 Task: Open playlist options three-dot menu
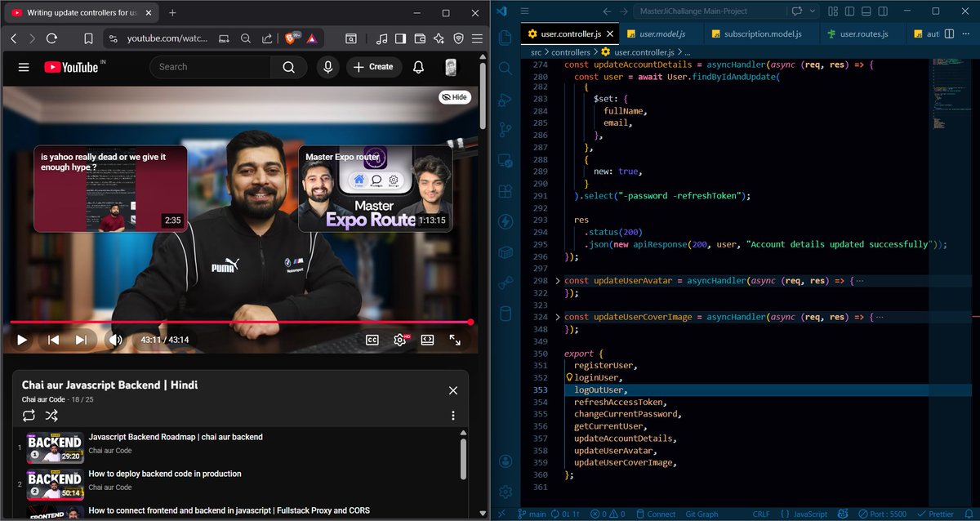point(453,415)
